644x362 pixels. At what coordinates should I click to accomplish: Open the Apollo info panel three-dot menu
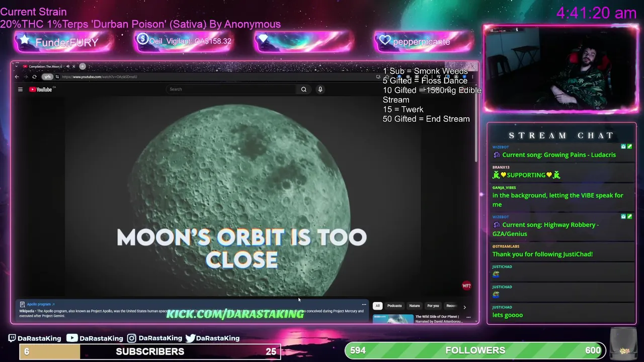(364, 304)
